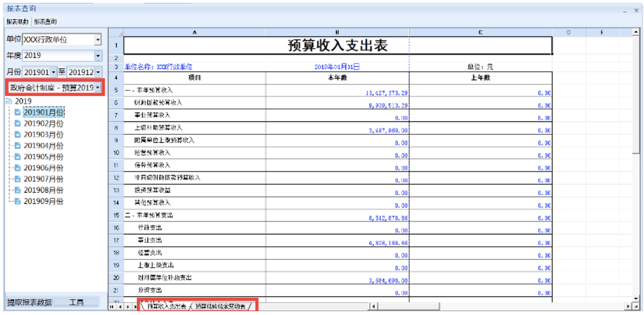The height and width of the screenshot is (315, 644).
Task: Click vertical scrollbar up arrow
Action: [x=636, y=32]
